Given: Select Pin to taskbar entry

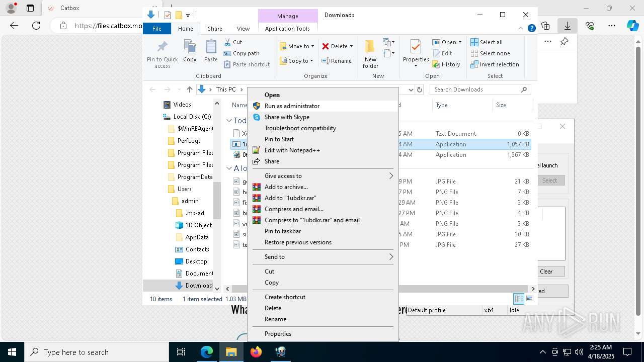Looking at the screenshot, I should [323, 231].
